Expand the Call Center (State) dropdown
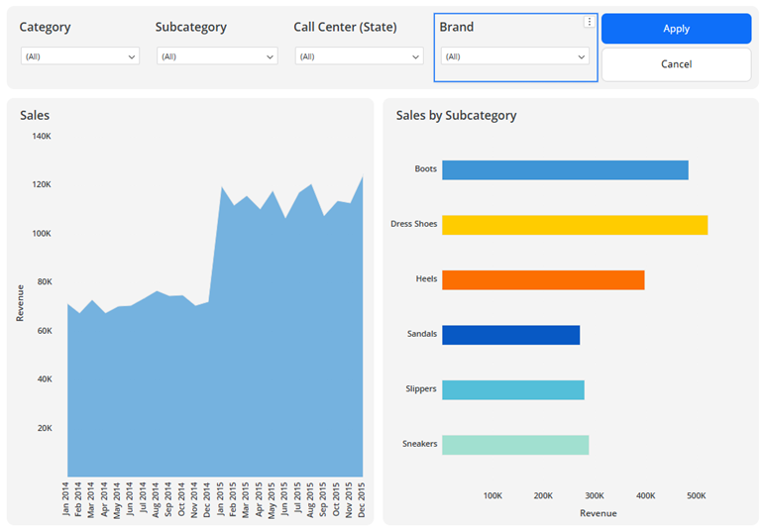The width and height of the screenshot is (765, 532). point(358,56)
